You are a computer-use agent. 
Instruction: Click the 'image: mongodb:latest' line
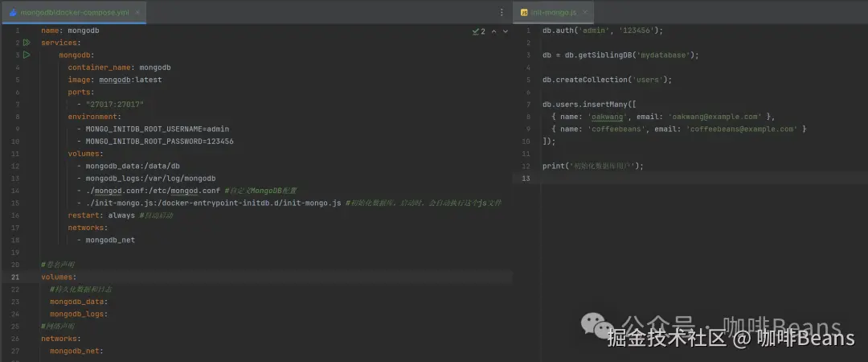click(x=115, y=80)
